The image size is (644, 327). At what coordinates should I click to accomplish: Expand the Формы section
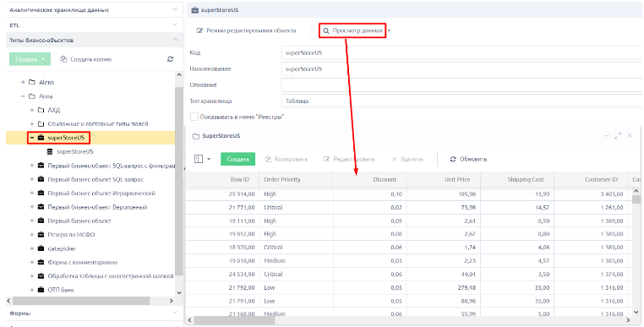[175, 313]
